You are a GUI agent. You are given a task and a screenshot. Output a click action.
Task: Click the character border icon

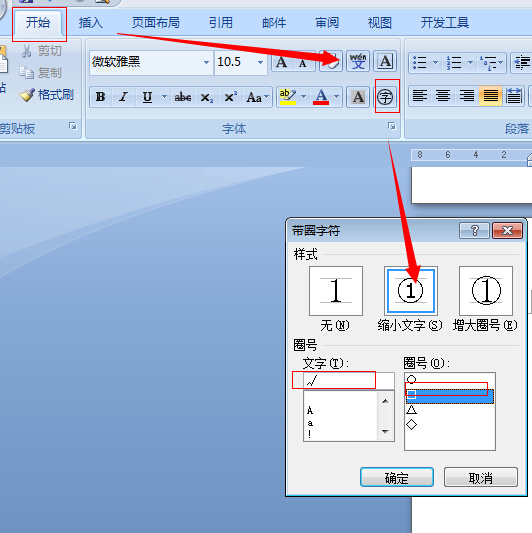(385, 62)
